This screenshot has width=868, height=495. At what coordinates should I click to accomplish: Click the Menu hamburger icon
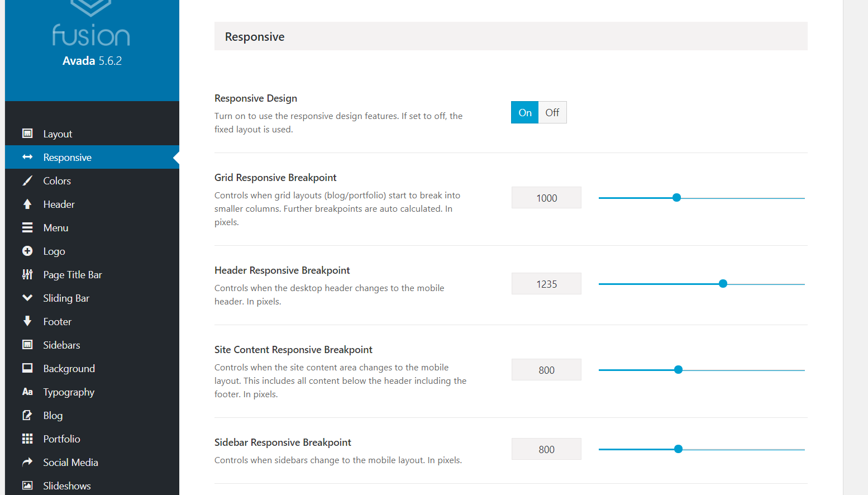tap(27, 227)
